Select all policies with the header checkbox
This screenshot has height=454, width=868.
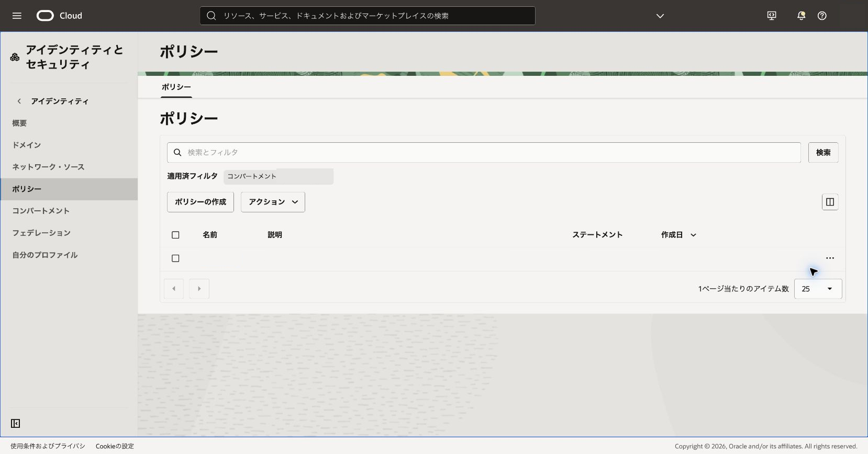[x=175, y=235]
